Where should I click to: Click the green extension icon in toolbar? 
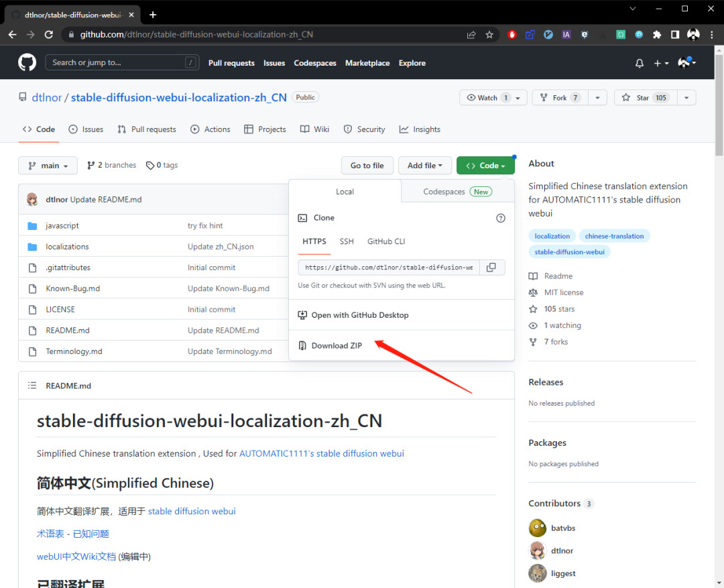[x=621, y=35]
